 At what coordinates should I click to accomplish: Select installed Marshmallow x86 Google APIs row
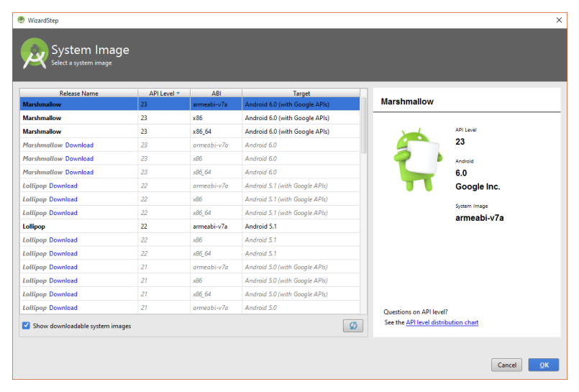pos(190,118)
